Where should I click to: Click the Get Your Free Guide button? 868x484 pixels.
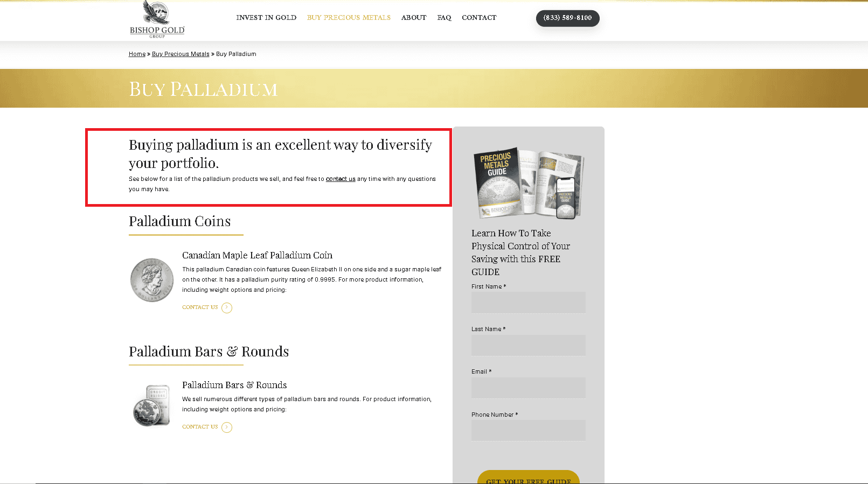[x=529, y=478]
